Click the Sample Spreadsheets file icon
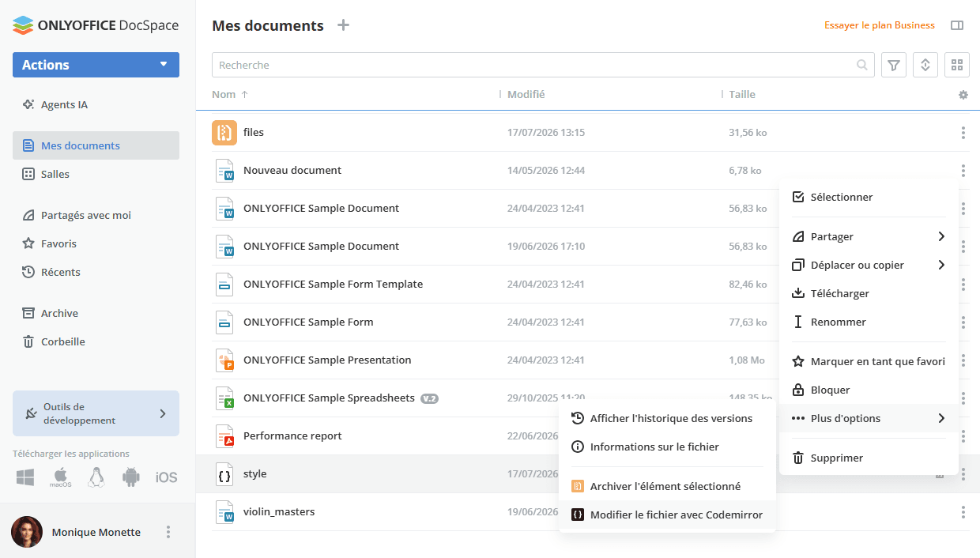This screenshot has width=980, height=558. (x=224, y=398)
